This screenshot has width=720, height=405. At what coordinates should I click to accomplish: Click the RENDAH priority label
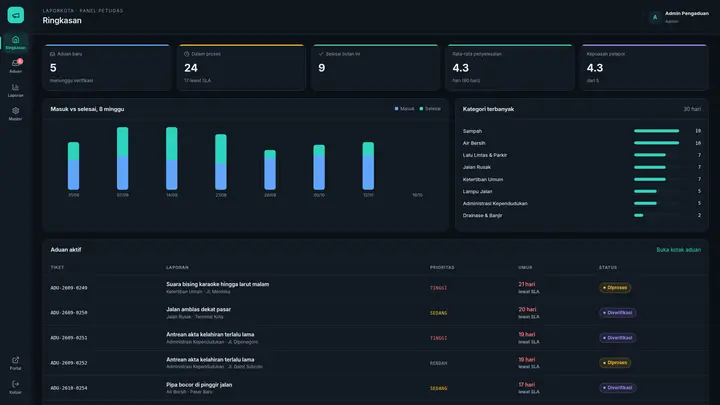(x=439, y=363)
